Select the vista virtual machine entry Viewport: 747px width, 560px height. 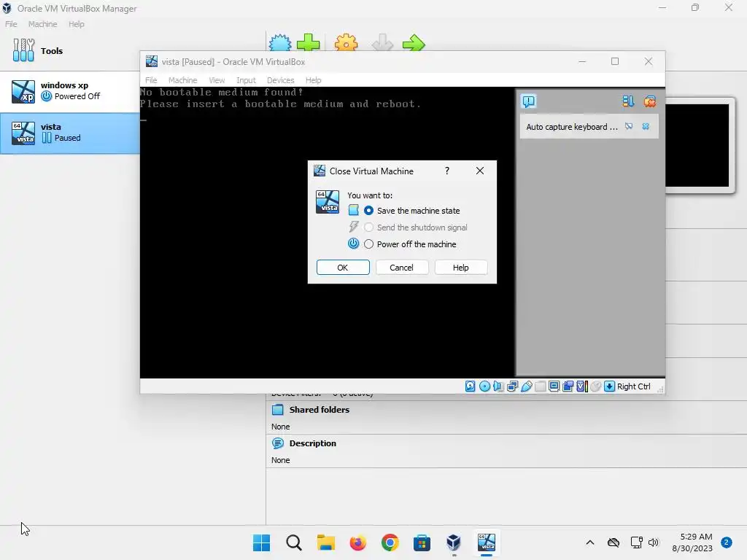click(69, 133)
